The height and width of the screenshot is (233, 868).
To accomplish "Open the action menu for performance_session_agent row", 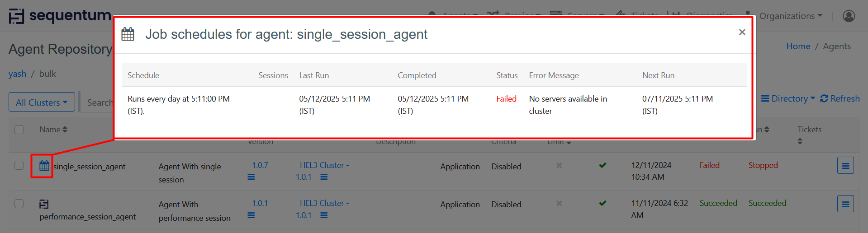I will [x=845, y=204].
